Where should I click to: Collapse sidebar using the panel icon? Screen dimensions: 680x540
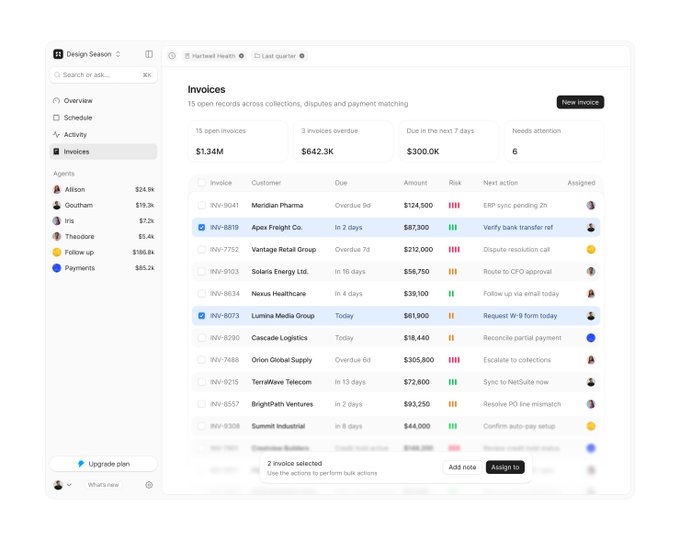coord(149,54)
